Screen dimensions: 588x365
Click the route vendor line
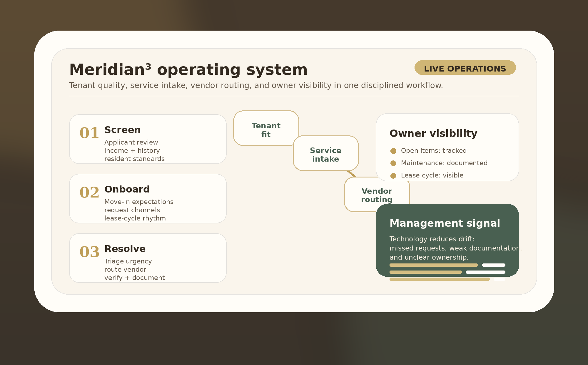[x=125, y=269]
